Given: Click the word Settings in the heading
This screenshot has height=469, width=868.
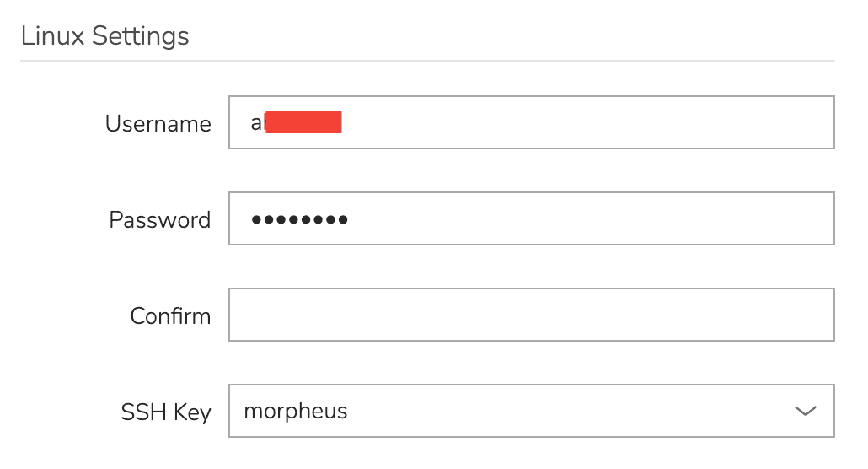Looking at the screenshot, I should point(141,37).
